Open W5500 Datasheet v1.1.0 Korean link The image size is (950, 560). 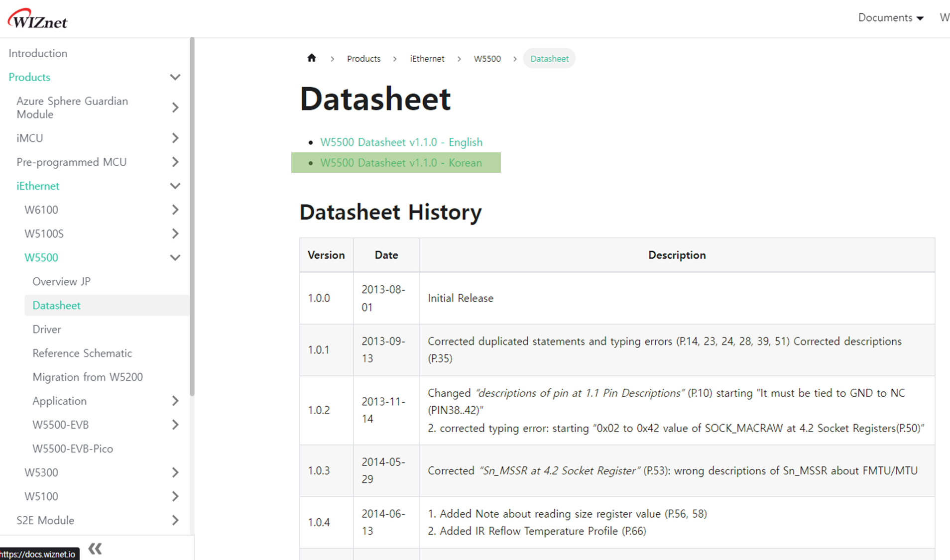(401, 163)
